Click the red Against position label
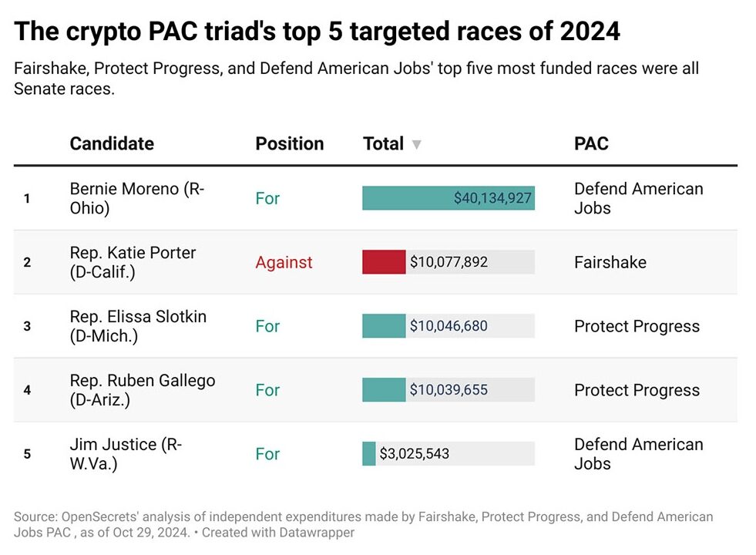This screenshot has width=756, height=555. coord(284,262)
